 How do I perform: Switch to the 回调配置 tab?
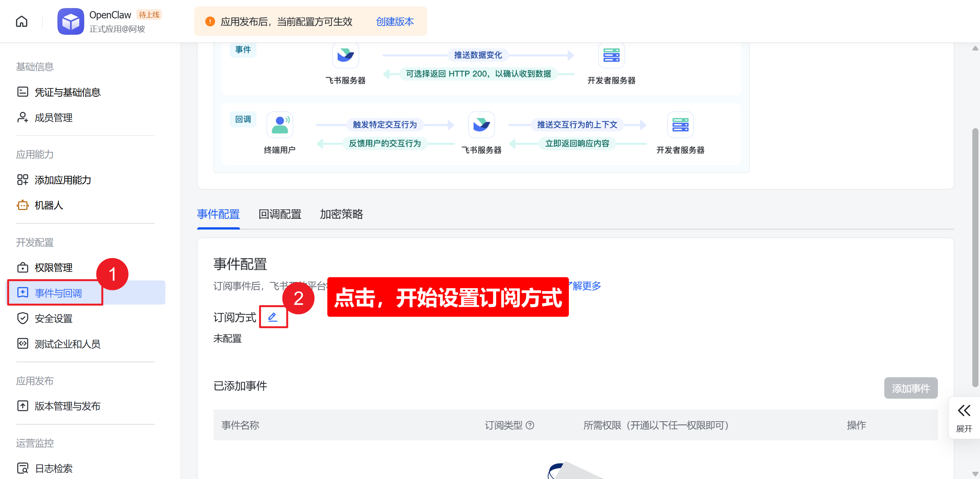(x=279, y=214)
